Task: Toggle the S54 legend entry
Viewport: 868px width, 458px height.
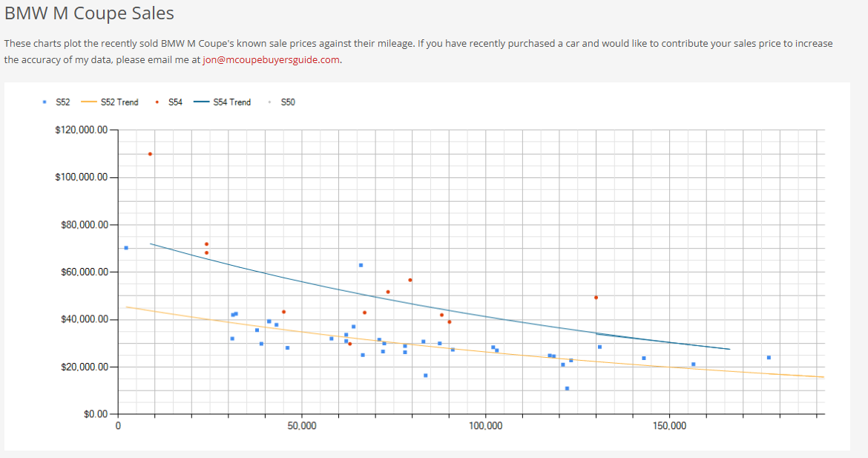Action: [169, 102]
